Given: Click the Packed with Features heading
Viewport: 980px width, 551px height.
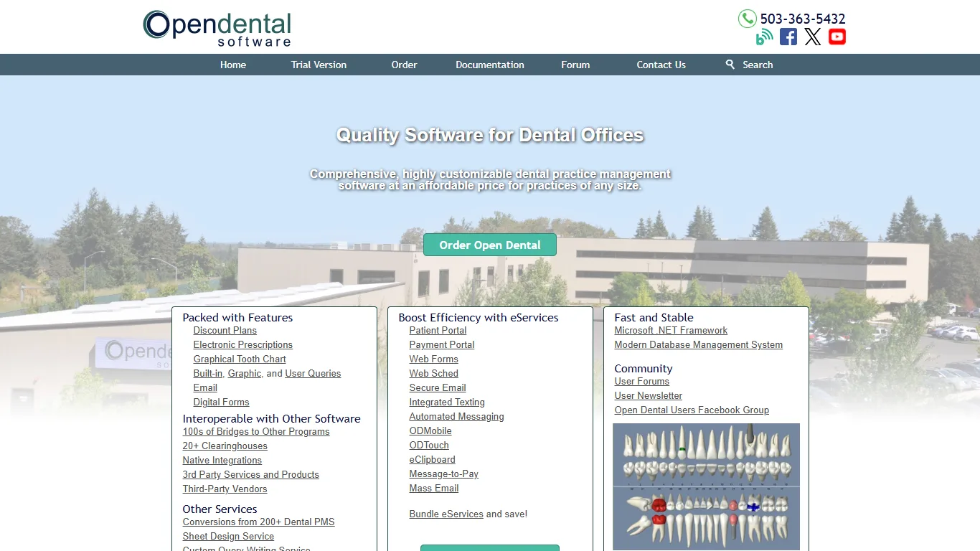Looking at the screenshot, I should coord(237,317).
